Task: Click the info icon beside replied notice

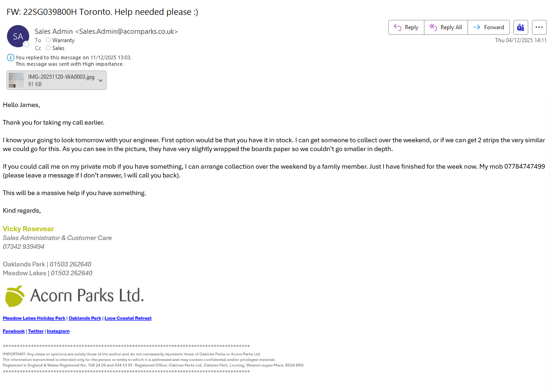Action: [11, 57]
